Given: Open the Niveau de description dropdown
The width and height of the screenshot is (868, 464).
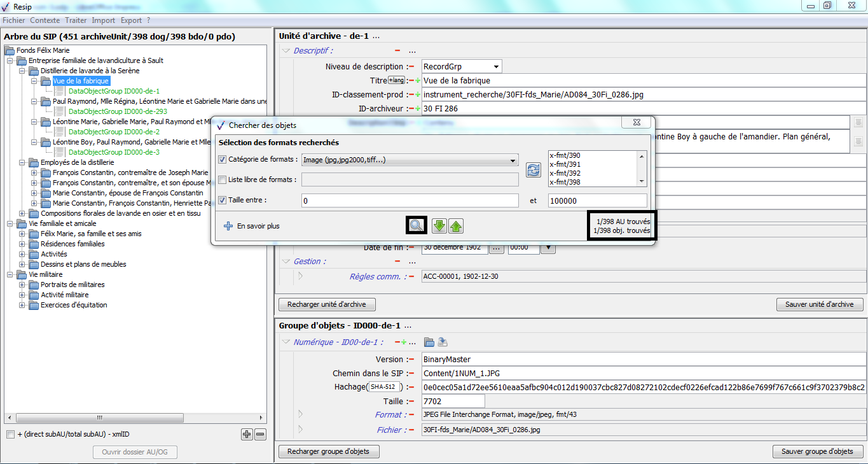Looking at the screenshot, I should tap(495, 67).
